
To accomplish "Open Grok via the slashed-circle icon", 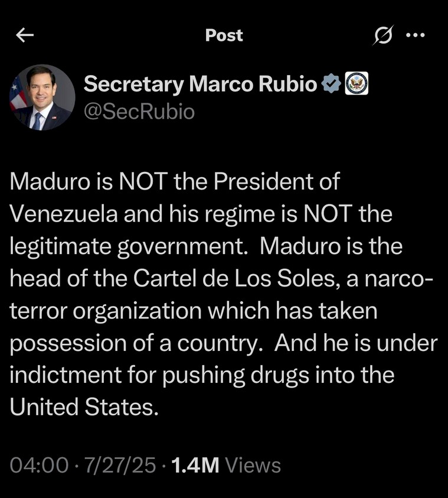I will click(x=382, y=36).
